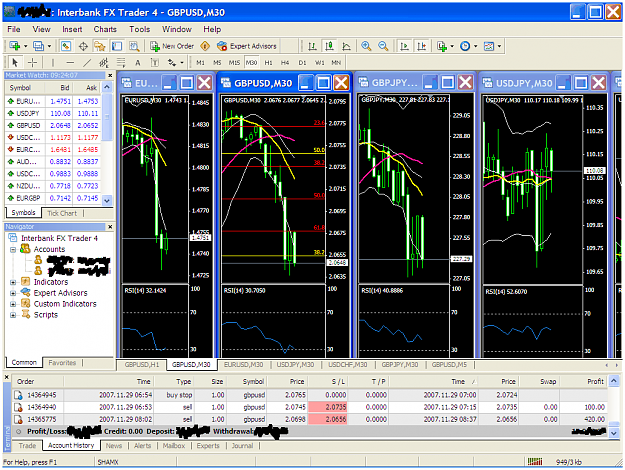Toggle the Market Watch panel icon
This screenshot has height=470, width=625.
pyautogui.click(x=66, y=46)
